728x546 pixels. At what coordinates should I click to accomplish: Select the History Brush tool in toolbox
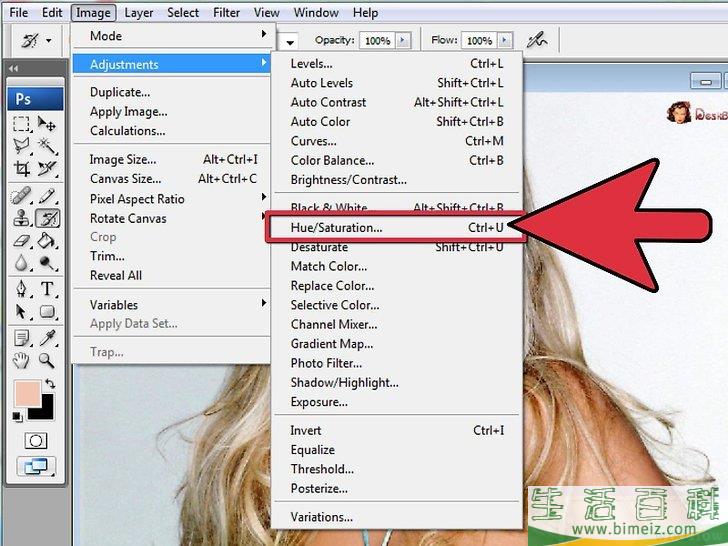pos(47,218)
